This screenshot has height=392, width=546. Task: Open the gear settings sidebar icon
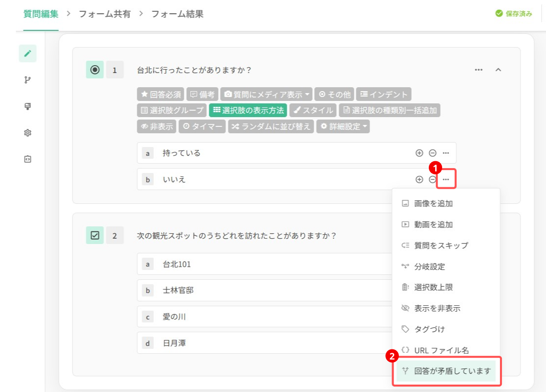click(27, 133)
